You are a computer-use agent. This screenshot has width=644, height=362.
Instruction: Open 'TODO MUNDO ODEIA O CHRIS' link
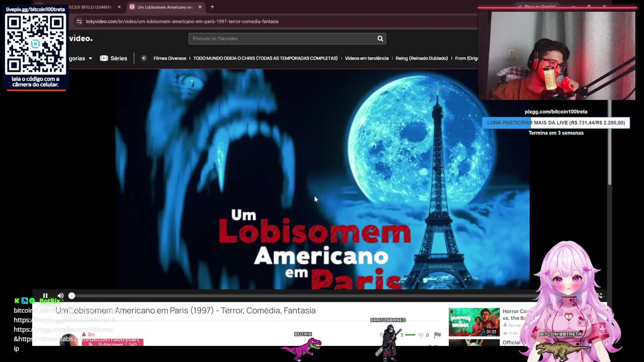(265, 58)
